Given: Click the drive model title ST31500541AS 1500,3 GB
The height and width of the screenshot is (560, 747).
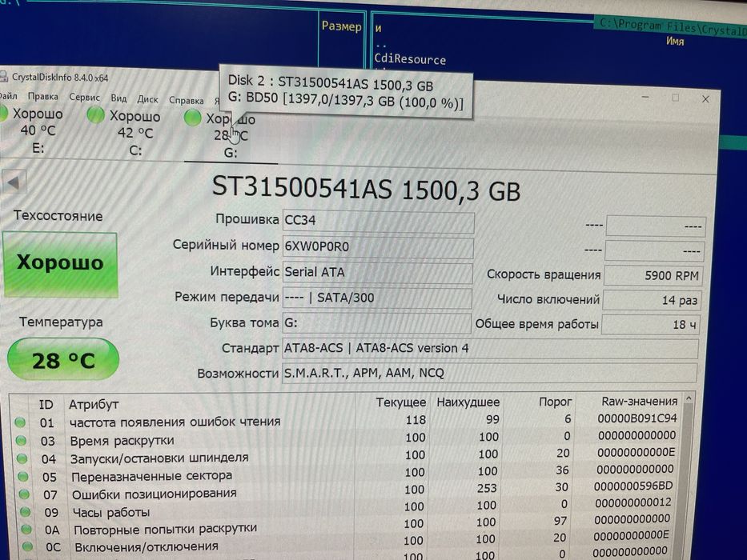Looking at the screenshot, I should 366,189.
